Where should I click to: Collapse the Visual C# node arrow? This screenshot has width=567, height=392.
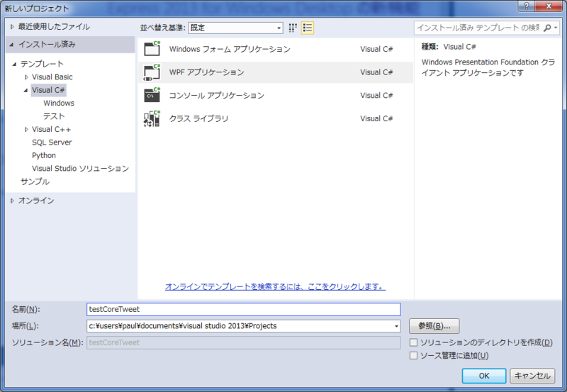[26, 91]
